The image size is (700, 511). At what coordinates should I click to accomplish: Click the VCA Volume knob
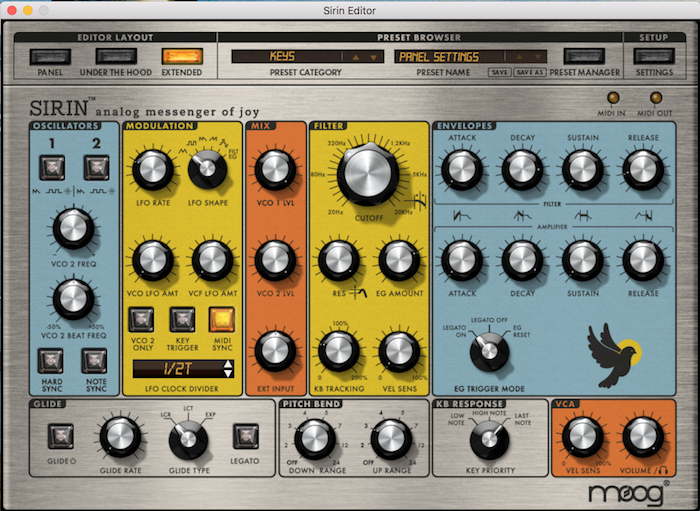(643, 437)
